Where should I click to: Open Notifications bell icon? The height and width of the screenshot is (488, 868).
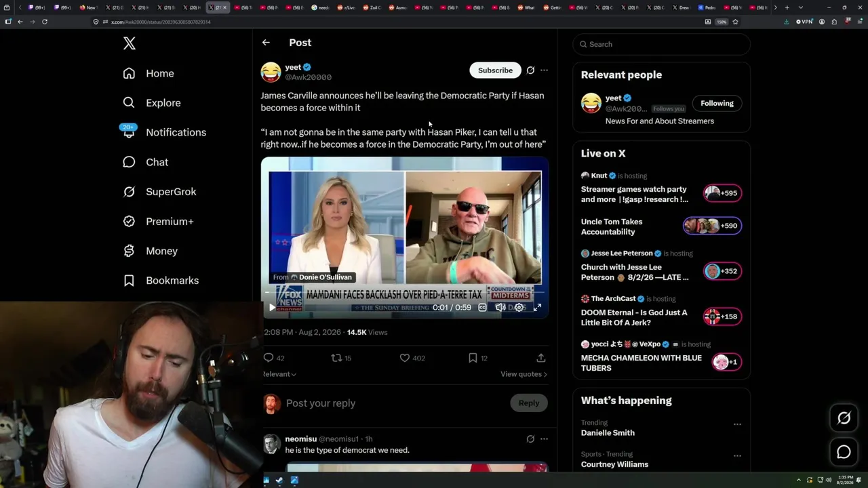(x=129, y=131)
